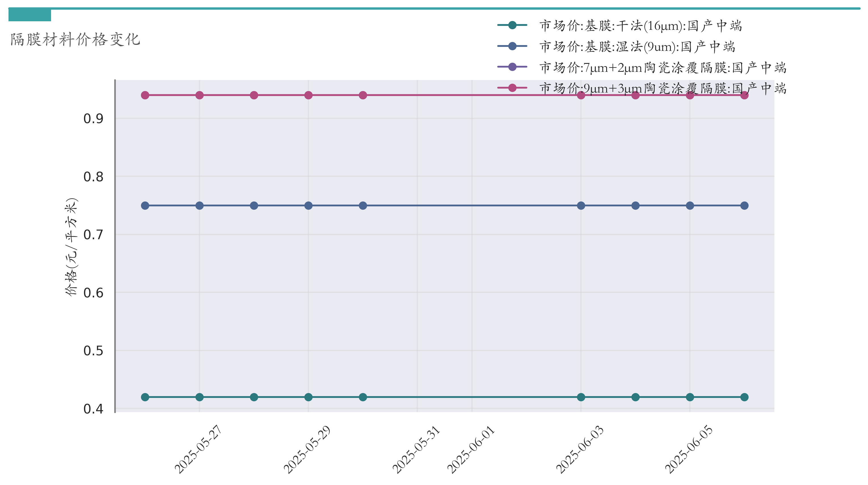
Task: Click the blue data point above 2025-06-05
Action: coord(690,205)
